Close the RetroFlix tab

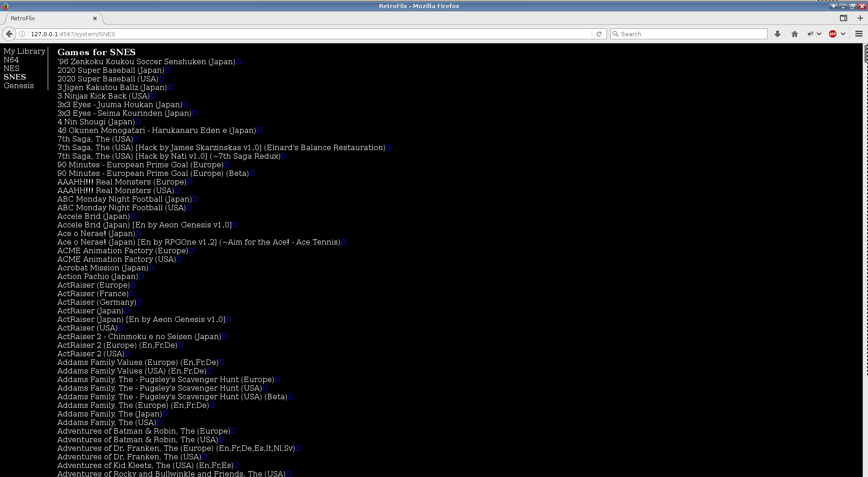(95, 19)
